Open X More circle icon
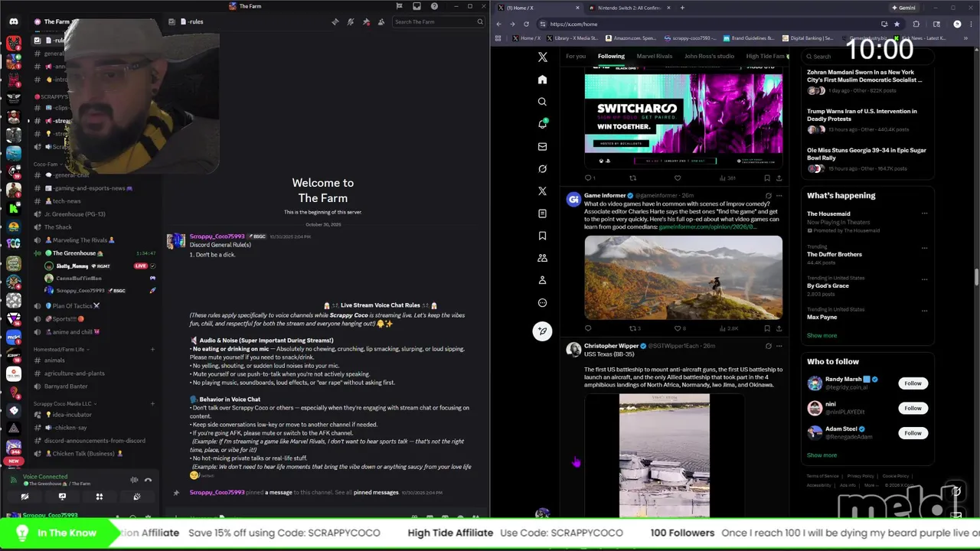The width and height of the screenshot is (980, 551). pyautogui.click(x=542, y=302)
